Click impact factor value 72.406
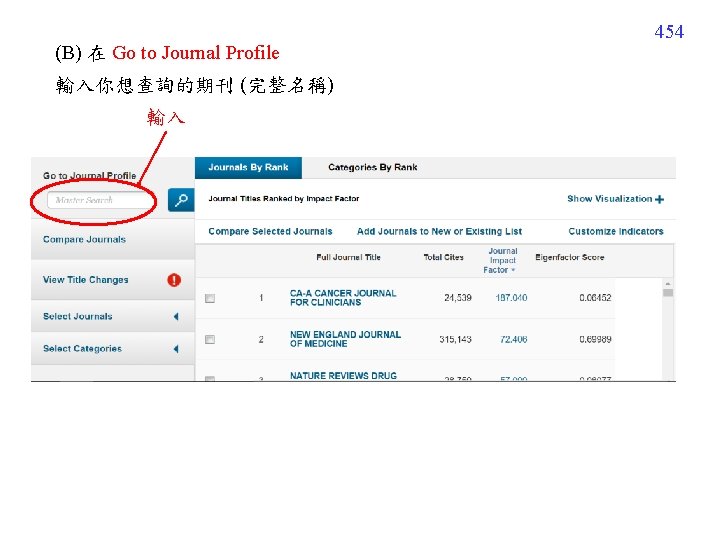The image size is (720, 540). tap(513, 339)
